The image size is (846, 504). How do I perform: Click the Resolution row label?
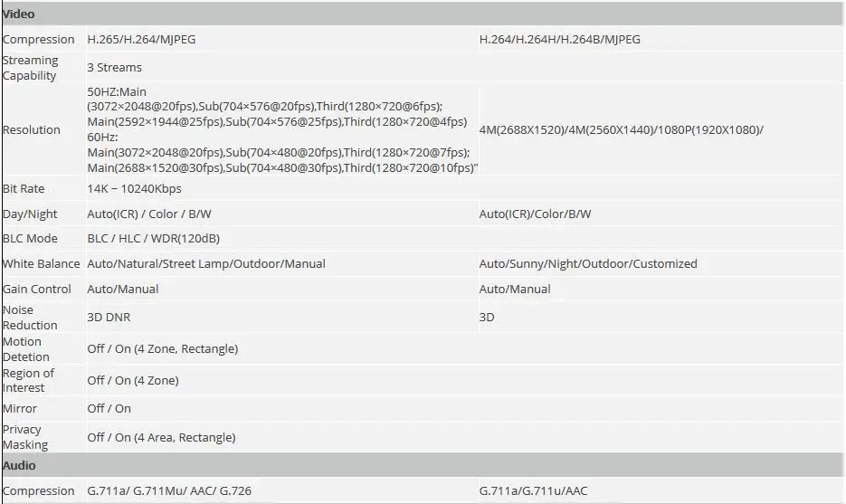tap(32, 129)
